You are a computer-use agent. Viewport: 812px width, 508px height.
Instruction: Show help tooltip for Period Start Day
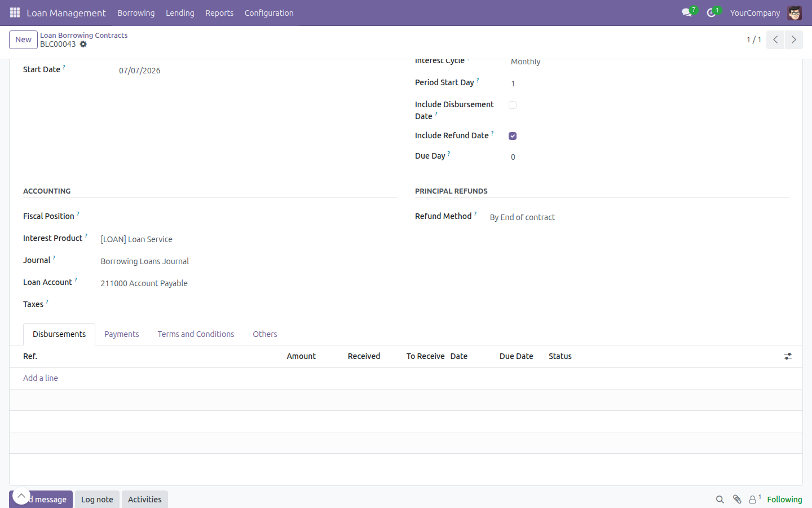pos(478,80)
